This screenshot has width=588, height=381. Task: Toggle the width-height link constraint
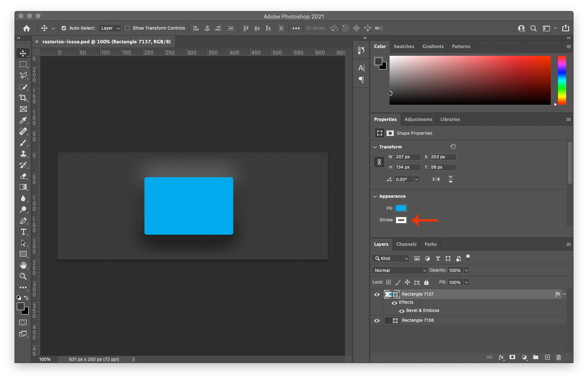click(379, 162)
